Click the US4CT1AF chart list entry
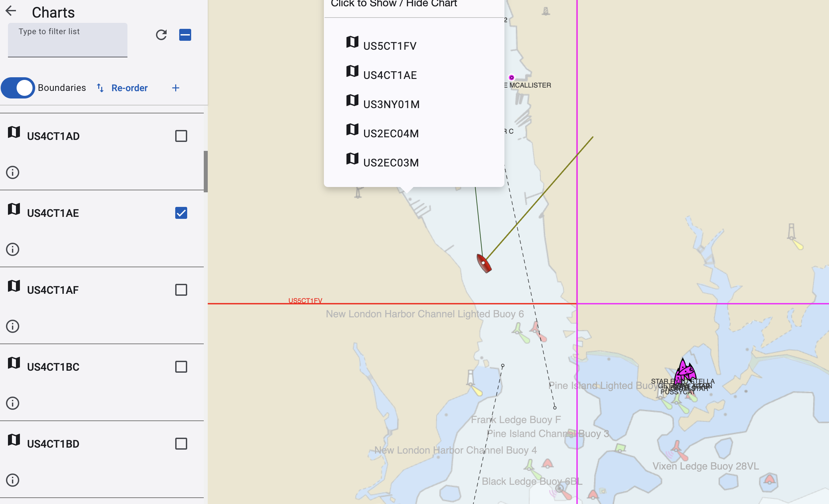 point(53,290)
